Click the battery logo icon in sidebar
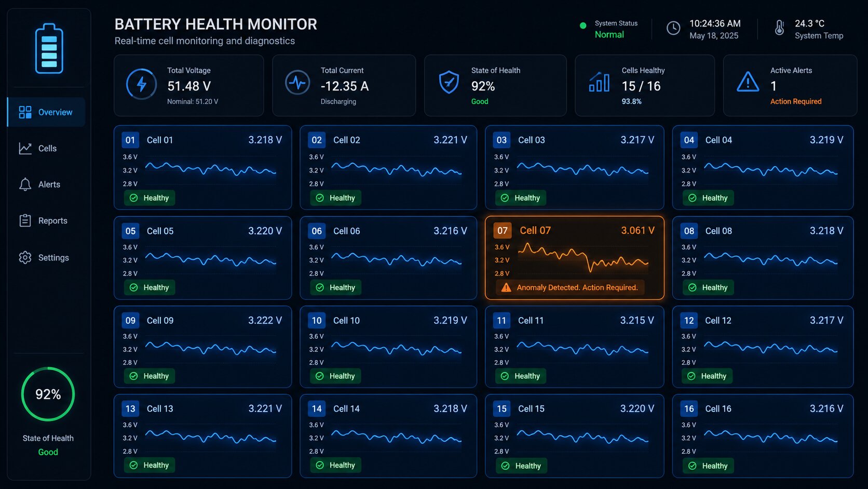The width and height of the screenshot is (868, 489). tap(49, 48)
